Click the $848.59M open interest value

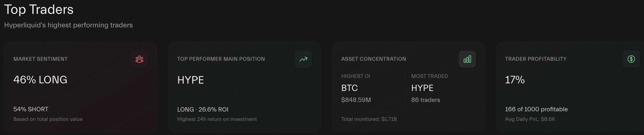(356, 100)
